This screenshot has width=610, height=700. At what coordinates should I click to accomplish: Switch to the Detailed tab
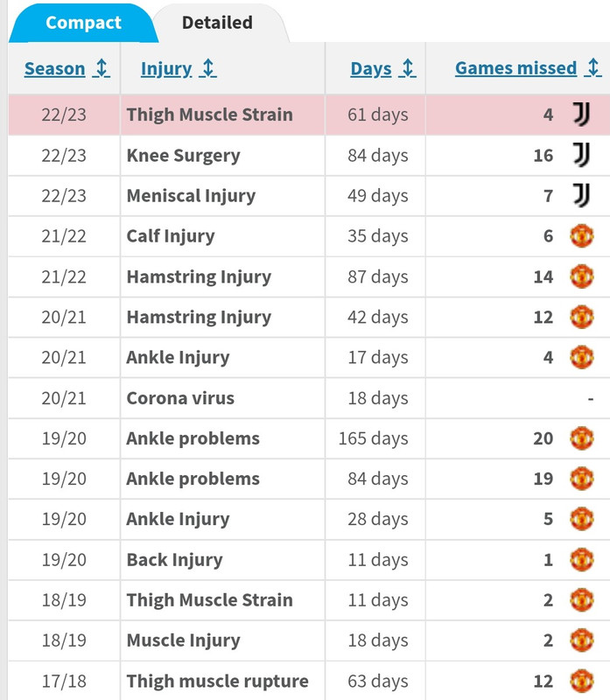[217, 23]
